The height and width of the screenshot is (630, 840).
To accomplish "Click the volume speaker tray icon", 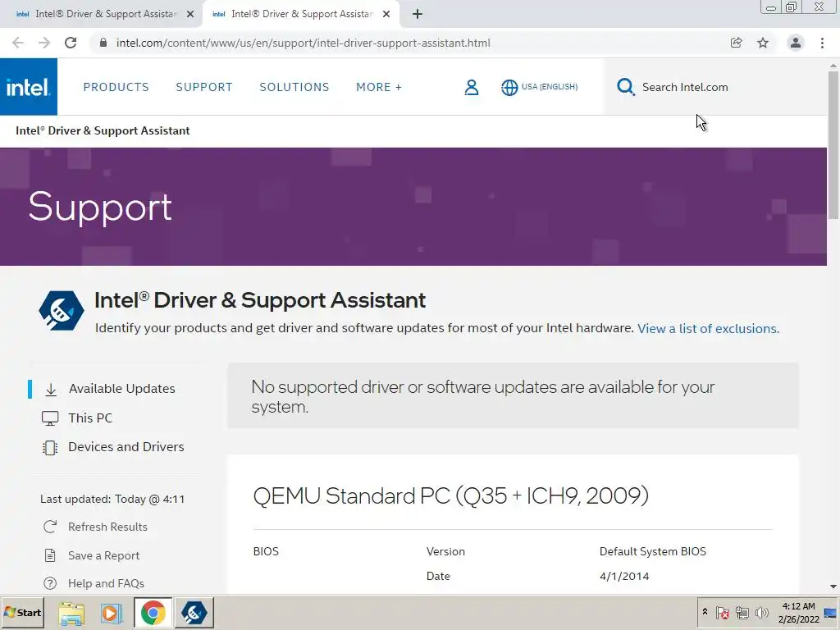I will tap(761, 612).
